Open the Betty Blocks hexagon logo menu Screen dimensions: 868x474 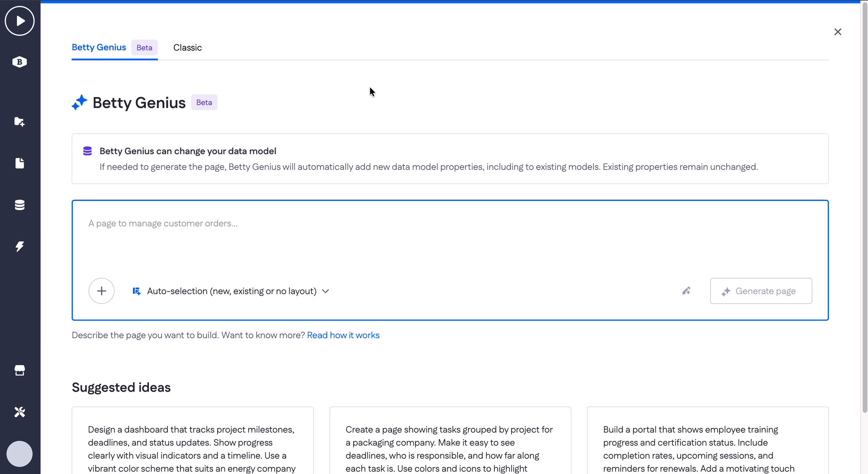click(20, 62)
